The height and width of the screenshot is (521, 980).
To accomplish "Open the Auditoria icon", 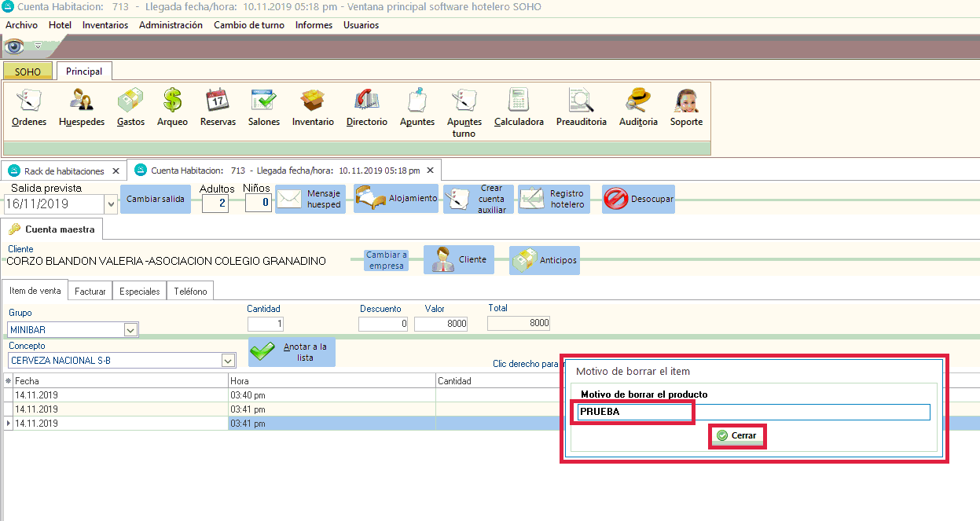I will [x=638, y=108].
